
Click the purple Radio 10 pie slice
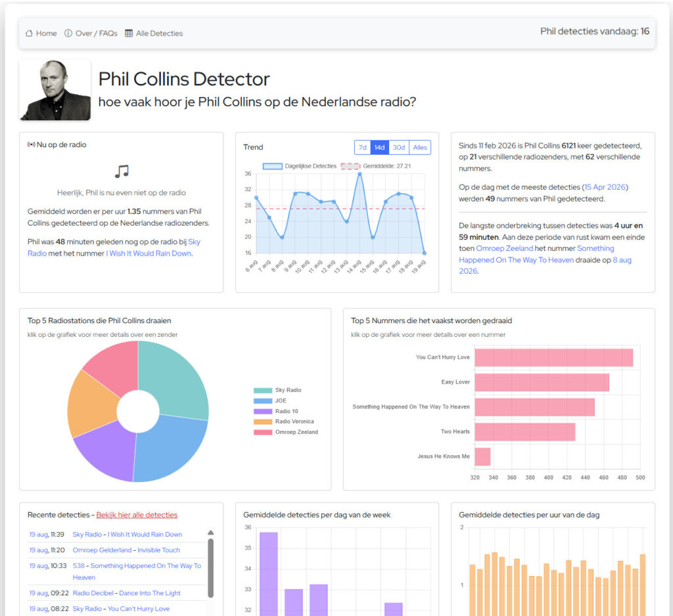click(105, 451)
